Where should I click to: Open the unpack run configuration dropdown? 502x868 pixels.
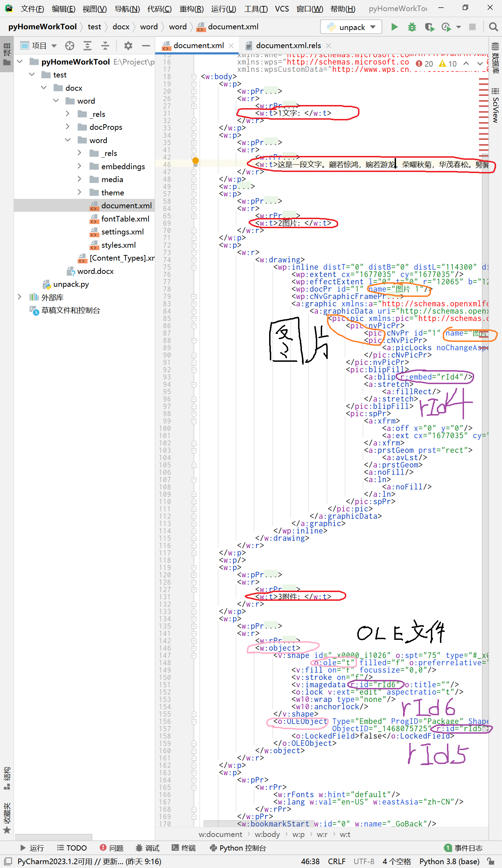(x=351, y=27)
